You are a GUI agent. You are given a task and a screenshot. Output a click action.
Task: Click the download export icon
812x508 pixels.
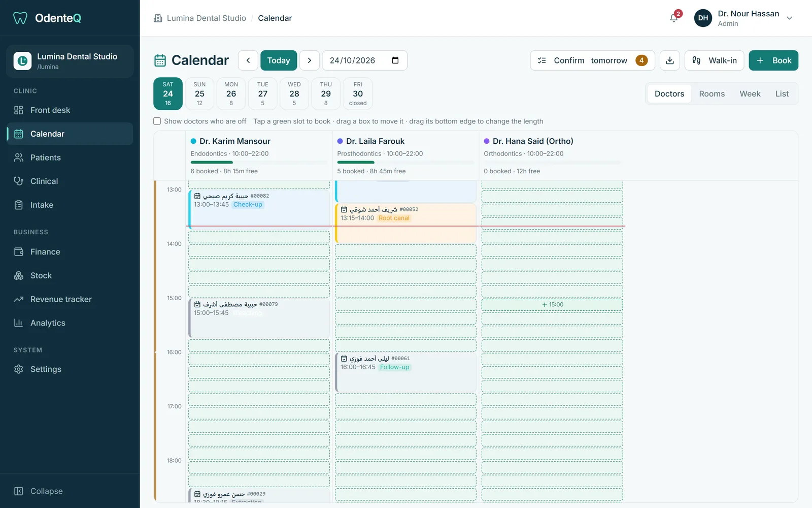670,60
